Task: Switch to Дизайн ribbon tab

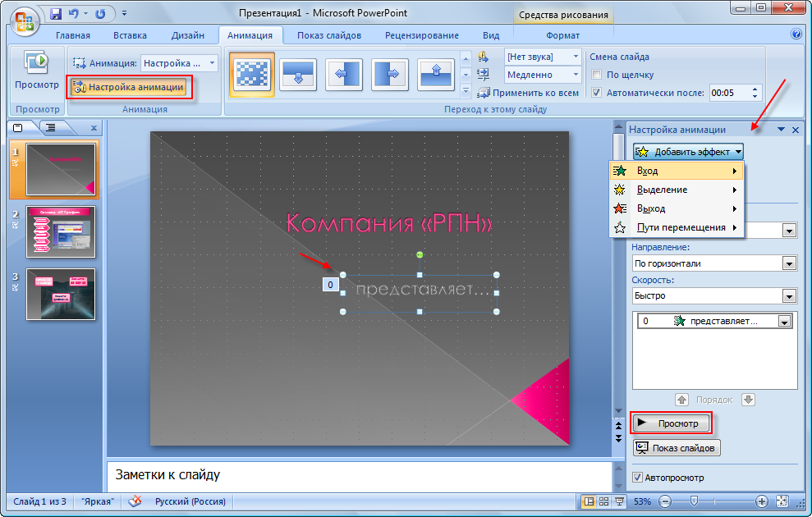Action: coord(187,35)
